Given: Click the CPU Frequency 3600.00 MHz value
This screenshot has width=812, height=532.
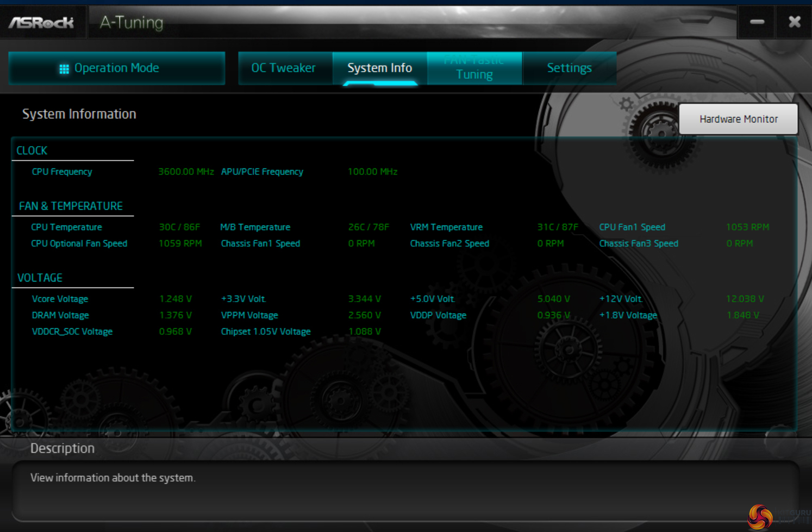Looking at the screenshot, I should coord(186,172).
